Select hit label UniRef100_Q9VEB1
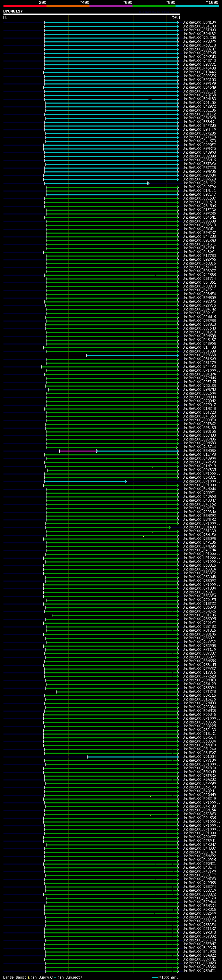This screenshot has height=980, width=222. (x=199, y=509)
